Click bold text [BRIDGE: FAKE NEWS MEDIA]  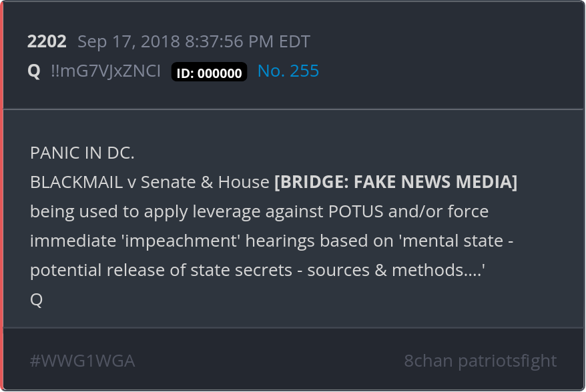click(396, 182)
